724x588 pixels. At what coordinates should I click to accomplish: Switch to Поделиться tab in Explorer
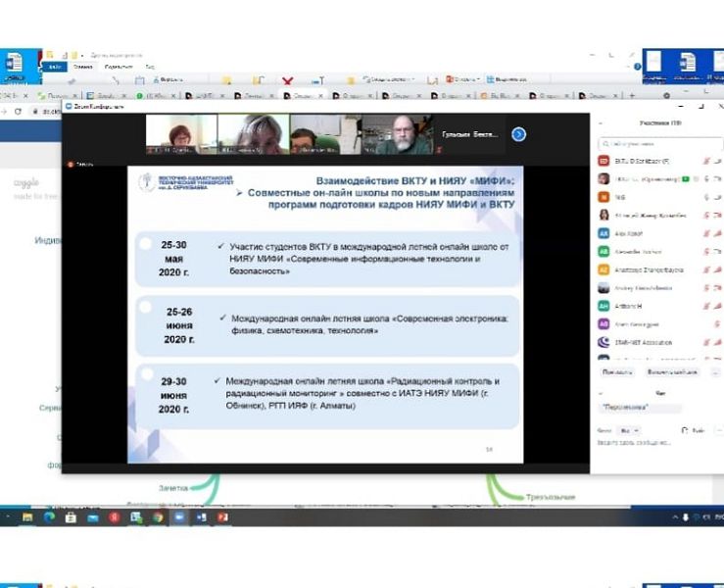point(119,67)
